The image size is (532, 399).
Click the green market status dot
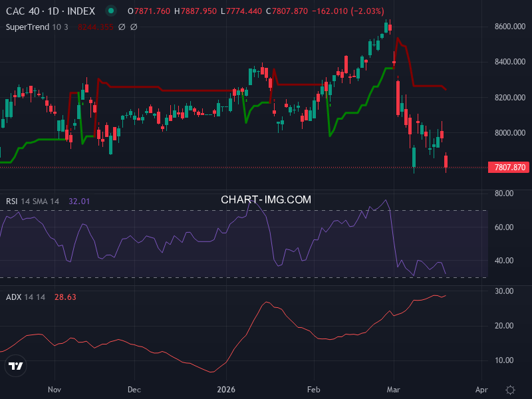[110, 11]
